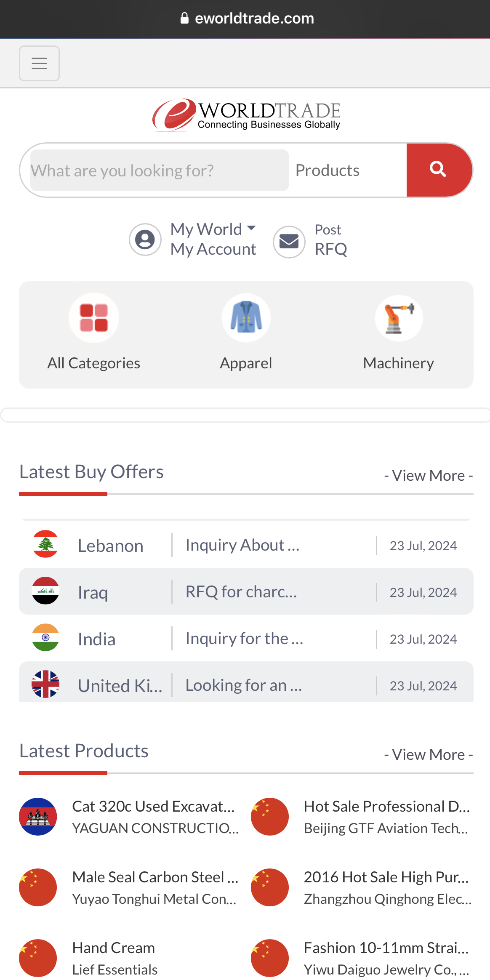Open the Products search type dropdown
The width and height of the screenshot is (490, 980).
[345, 170]
